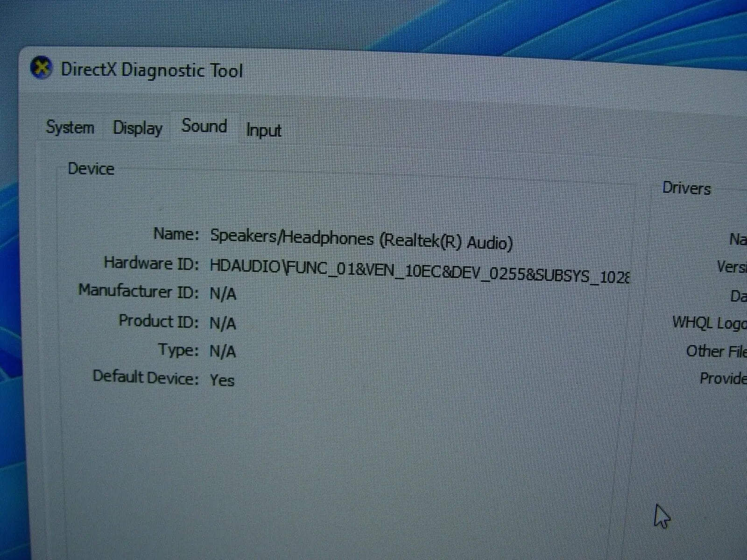Click the WHQL Logo label in Drivers
The height and width of the screenshot is (560, 747).
pos(709,322)
